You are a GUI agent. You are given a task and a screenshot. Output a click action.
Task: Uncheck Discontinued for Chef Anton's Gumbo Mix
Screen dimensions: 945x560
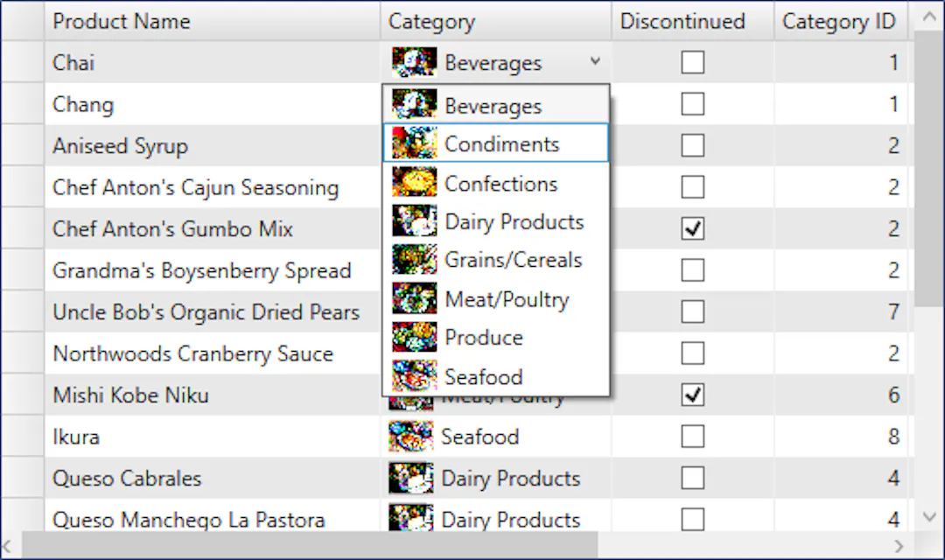point(692,229)
